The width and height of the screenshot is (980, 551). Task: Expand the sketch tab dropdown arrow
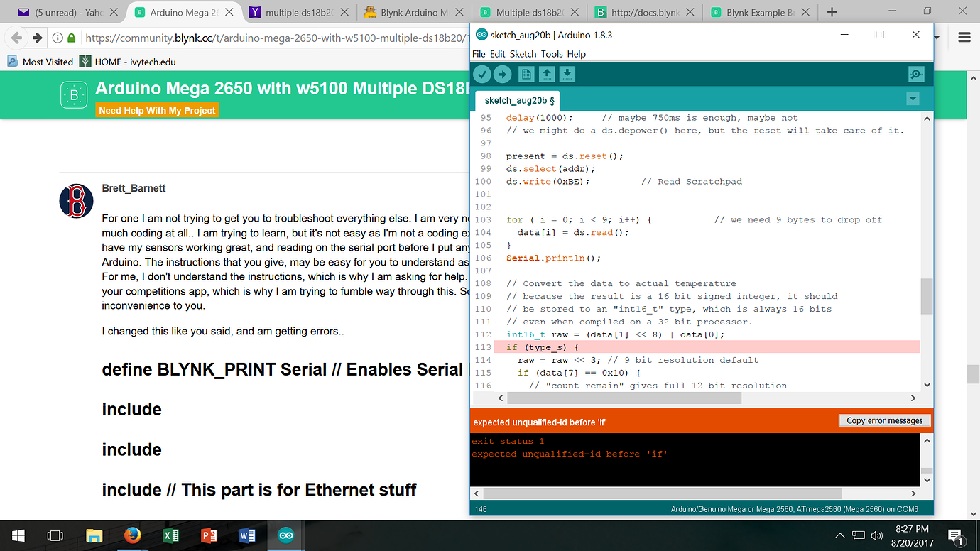click(913, 99)
